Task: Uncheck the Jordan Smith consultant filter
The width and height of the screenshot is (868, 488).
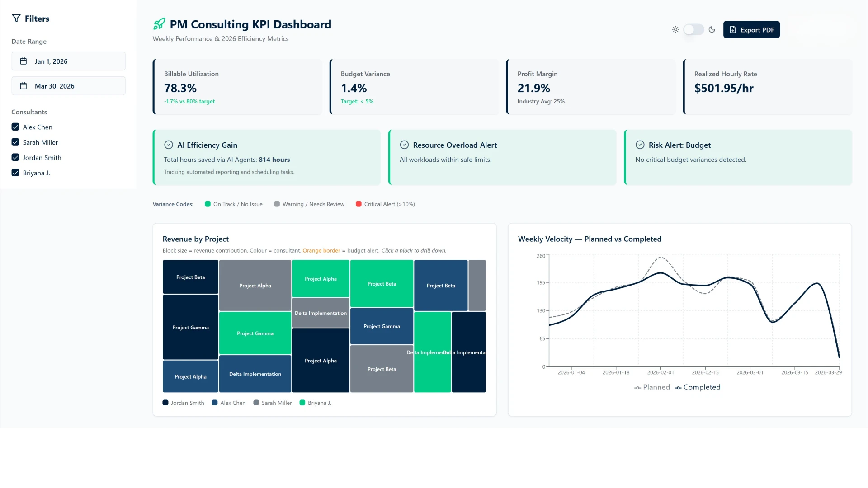Action: pos(15,158)
